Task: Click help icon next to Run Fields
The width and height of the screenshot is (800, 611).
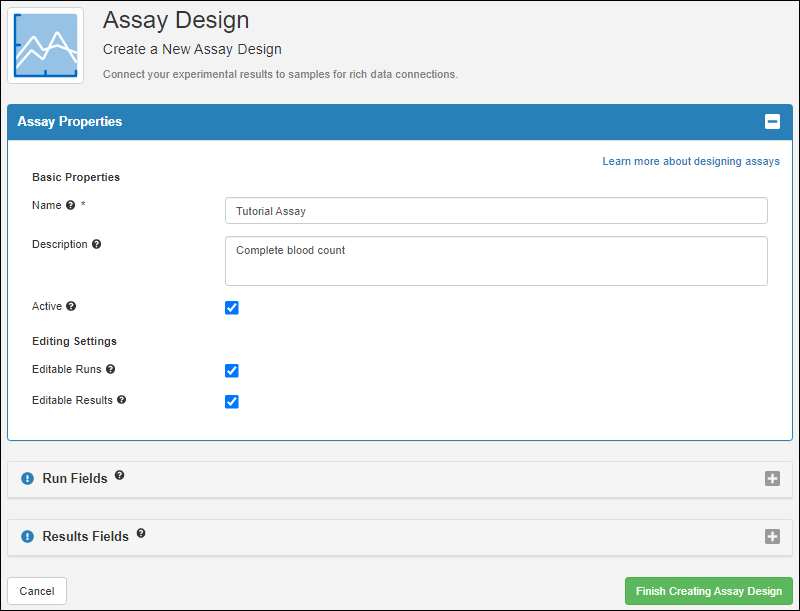Action: click(120, 476)
